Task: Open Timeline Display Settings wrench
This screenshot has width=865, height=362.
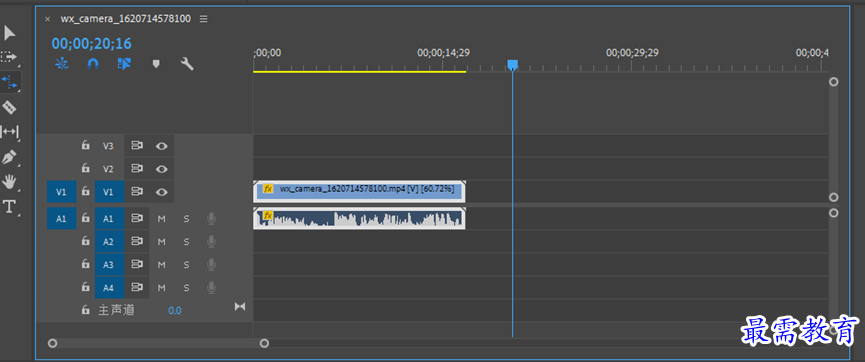Action: (x=187, y=64)
